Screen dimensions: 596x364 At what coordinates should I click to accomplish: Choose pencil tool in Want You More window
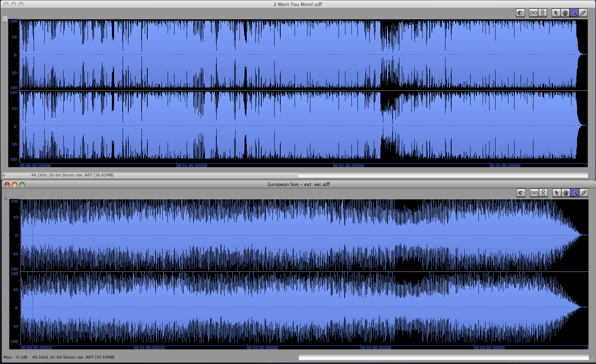(x=583, y=13)
